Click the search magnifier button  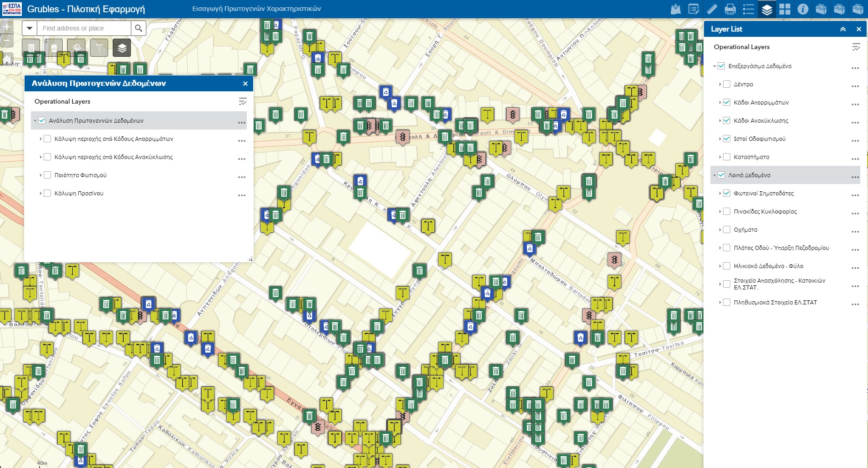[x=139, y=28]
